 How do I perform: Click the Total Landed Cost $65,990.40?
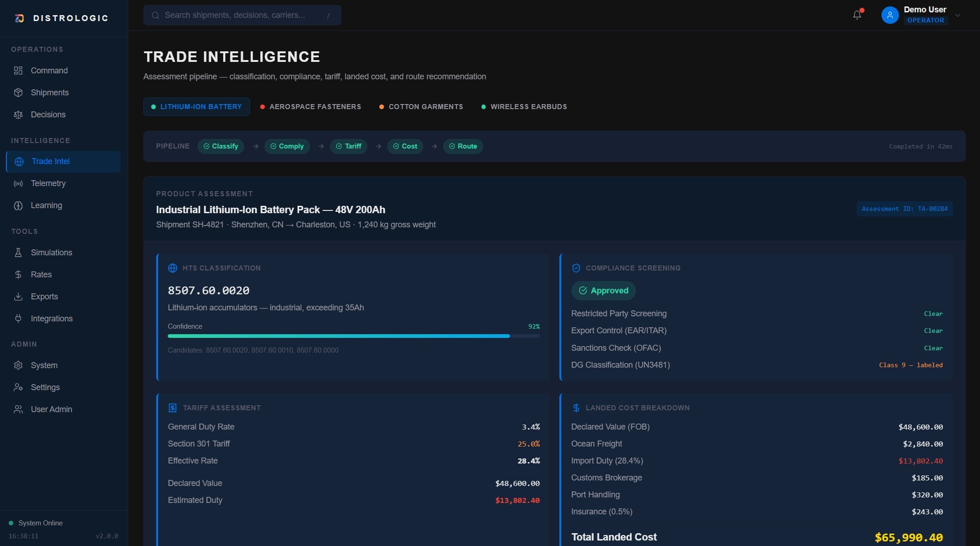click(909, 537)
